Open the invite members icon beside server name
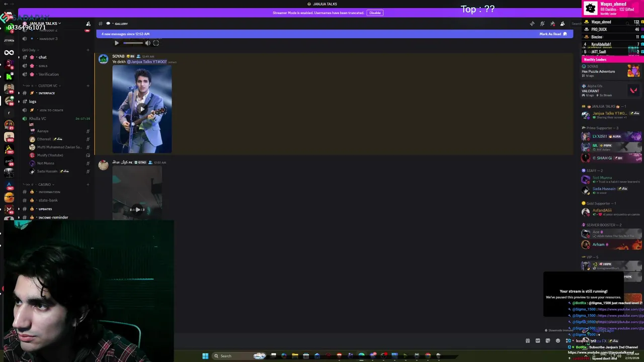The image size is (644, 362). (x=88, y=24)
